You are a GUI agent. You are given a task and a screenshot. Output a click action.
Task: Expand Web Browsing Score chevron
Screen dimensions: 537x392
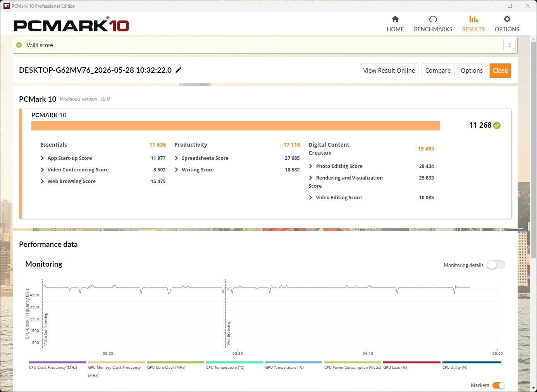coord(42,181)
